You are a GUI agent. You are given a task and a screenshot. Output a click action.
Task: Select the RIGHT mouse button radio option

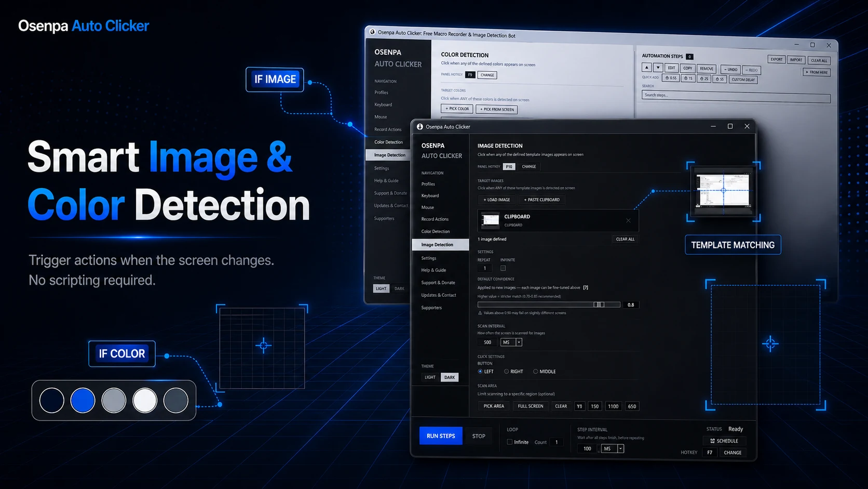click(506, 371)
